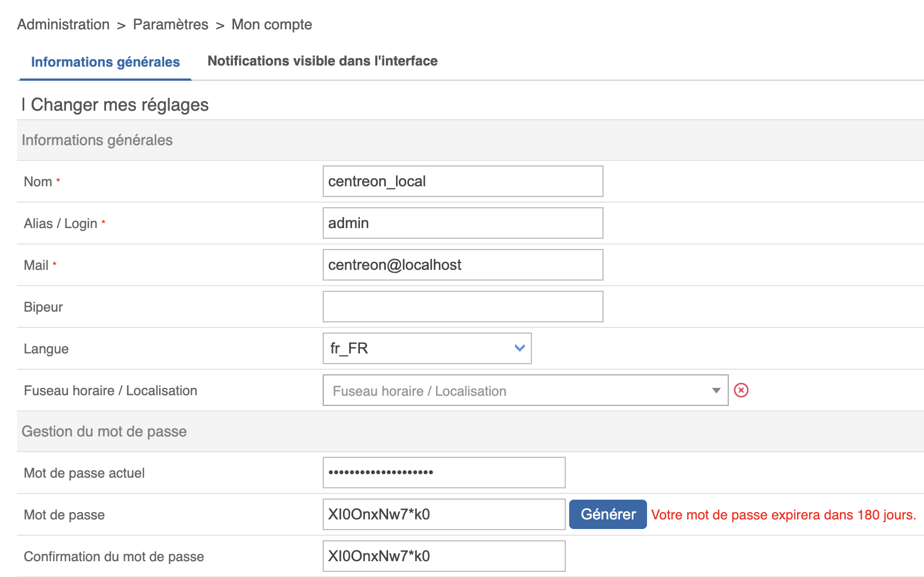Click the Mot de passe input next to Générer

tap(443, 514)
